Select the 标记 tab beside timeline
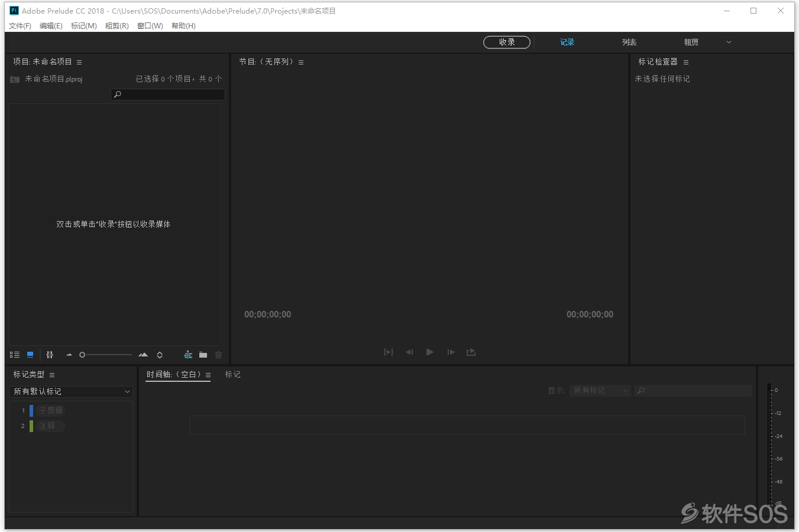The image size is (799, 532). 233,375
